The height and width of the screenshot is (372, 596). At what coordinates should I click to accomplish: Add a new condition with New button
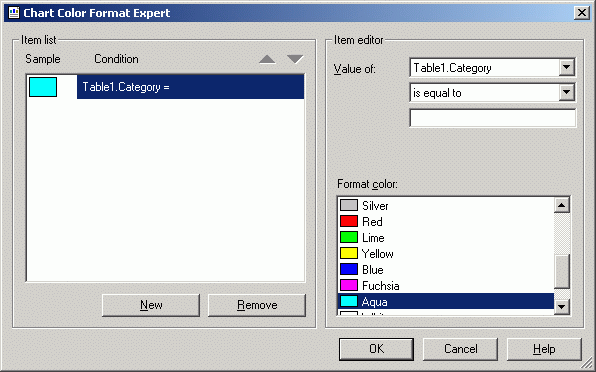(x=151, y=305)
